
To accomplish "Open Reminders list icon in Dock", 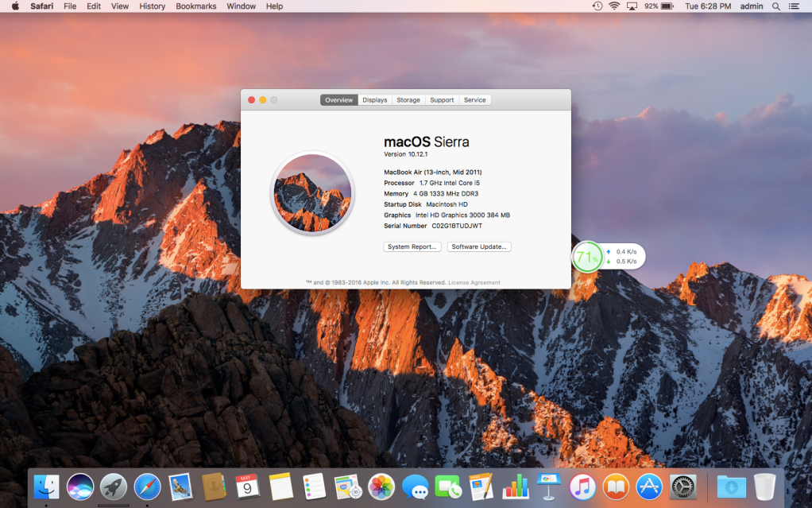I will pyautogui.click(x=315, y=487).
